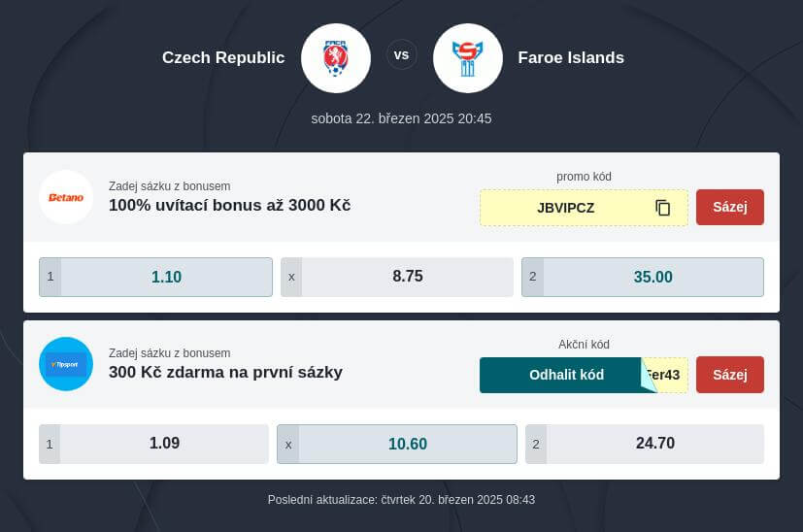Click the Sázej button for Betano

coord(730,208)
